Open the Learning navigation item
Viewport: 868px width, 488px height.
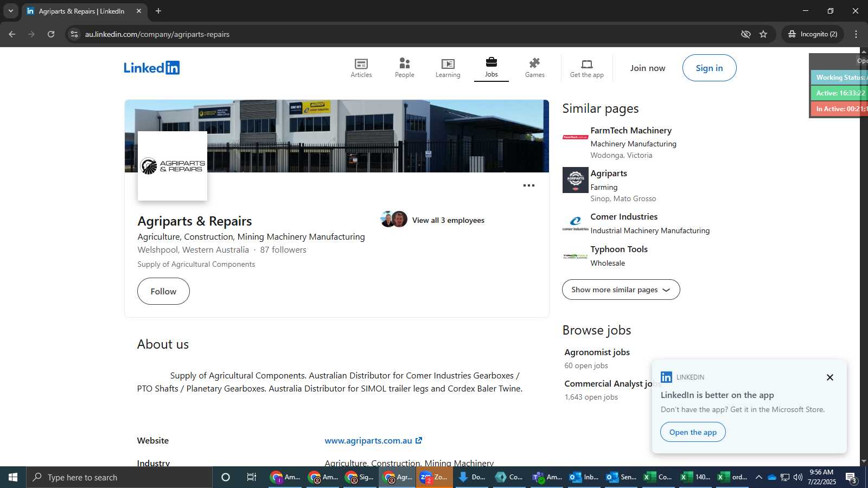point(448,68)
